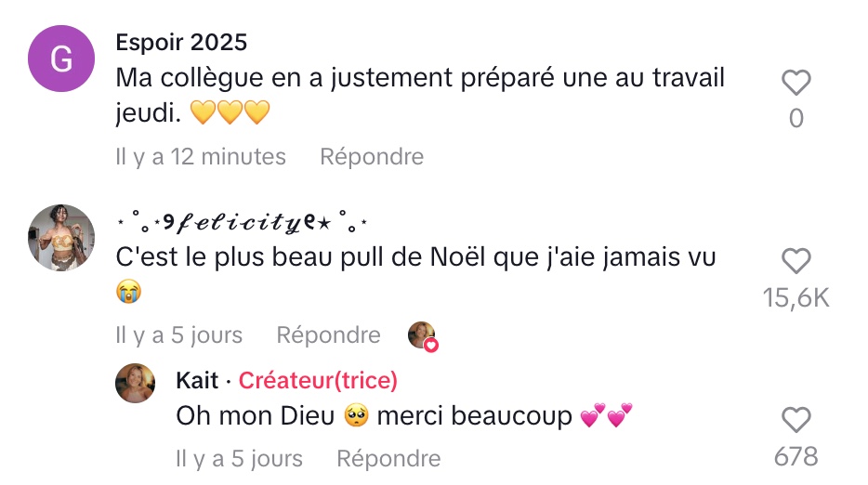The image size is (868, 485).
Task: Click the Créateur(trice) label
Action: (318, 380)
